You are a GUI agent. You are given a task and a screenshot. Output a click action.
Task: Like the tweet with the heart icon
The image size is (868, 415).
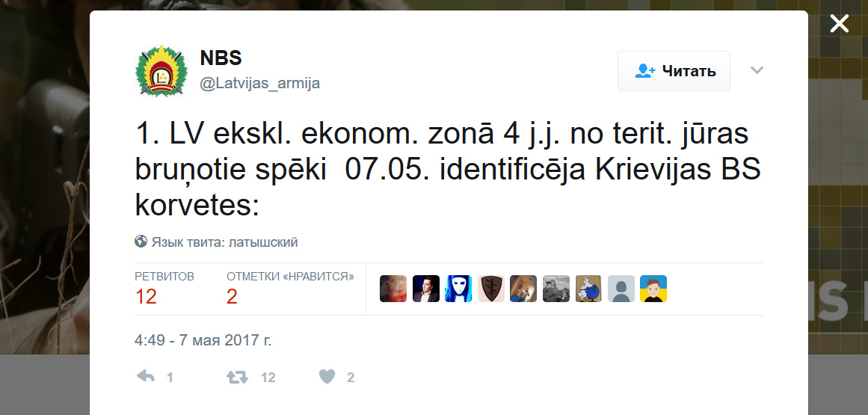tap(327, 377)
